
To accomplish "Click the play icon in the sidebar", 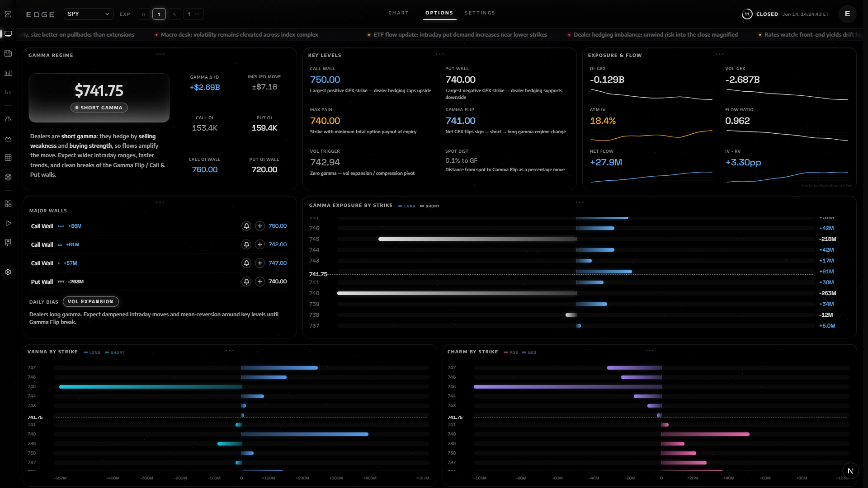I will pos(8,223).
